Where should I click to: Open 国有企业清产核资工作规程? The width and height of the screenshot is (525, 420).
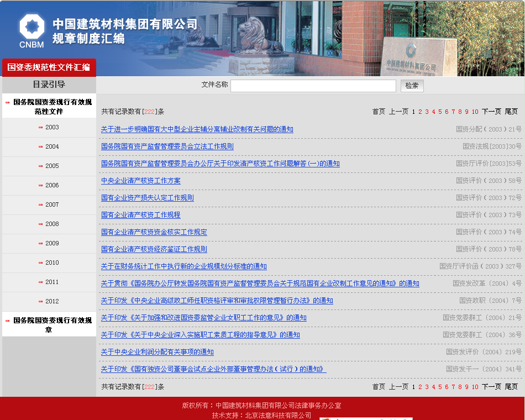tap(140, 215)
